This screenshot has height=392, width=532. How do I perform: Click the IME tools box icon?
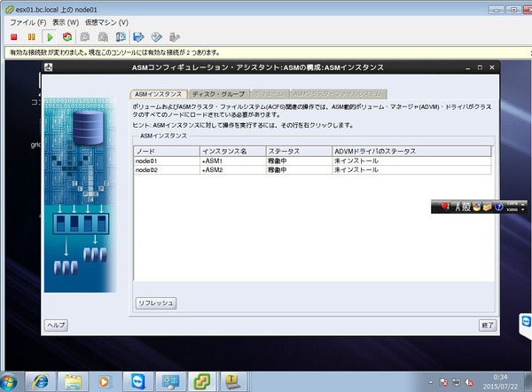487,207
